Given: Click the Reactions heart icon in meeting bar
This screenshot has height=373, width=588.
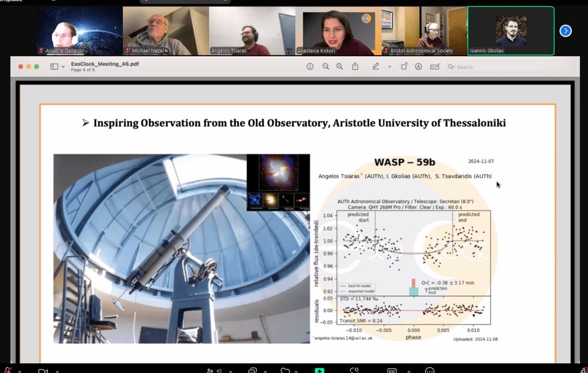Looking at the screenshot, I should pos(285,370).
